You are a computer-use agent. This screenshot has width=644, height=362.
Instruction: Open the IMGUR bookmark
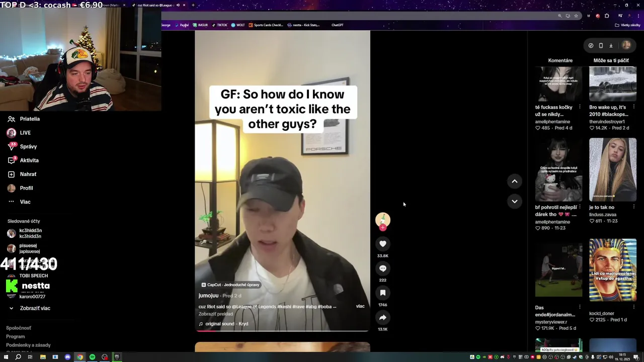(x=200, y=25)
